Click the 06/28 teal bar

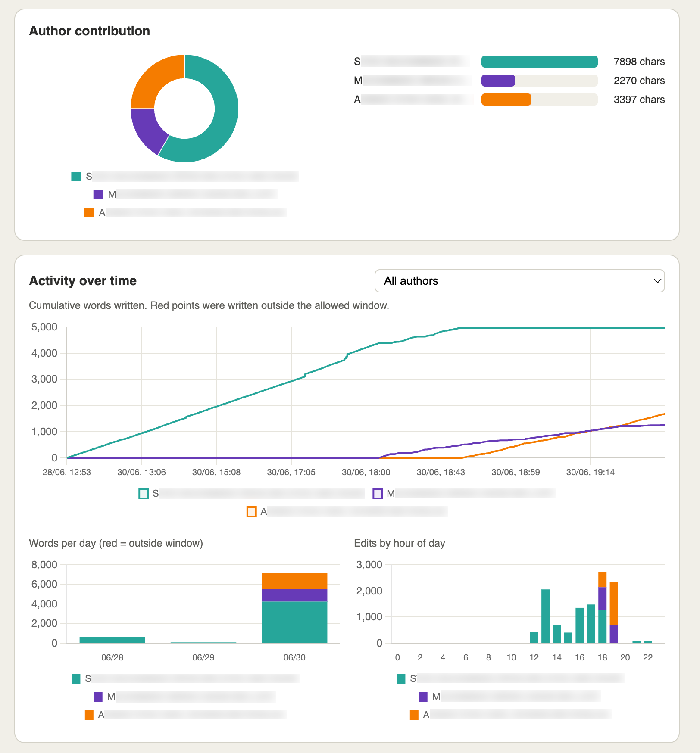[x=112, y=640]
